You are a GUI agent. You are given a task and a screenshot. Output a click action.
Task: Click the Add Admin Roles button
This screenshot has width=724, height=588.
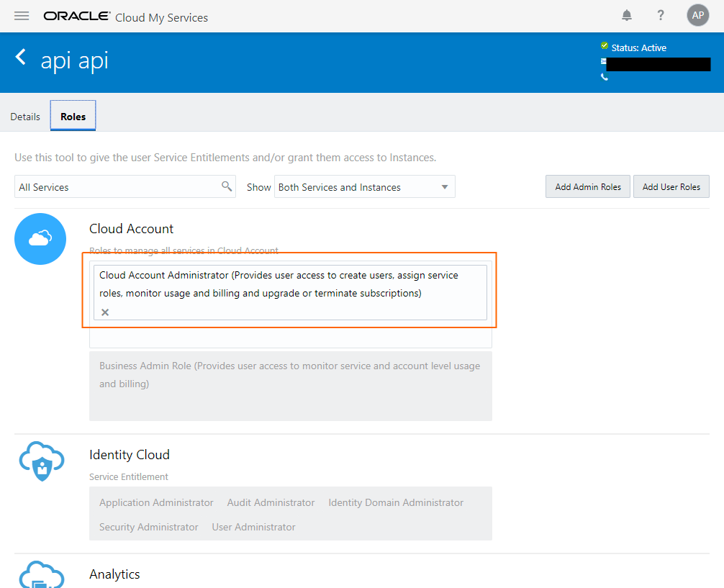pyautogui.click(x=588, y=187)
